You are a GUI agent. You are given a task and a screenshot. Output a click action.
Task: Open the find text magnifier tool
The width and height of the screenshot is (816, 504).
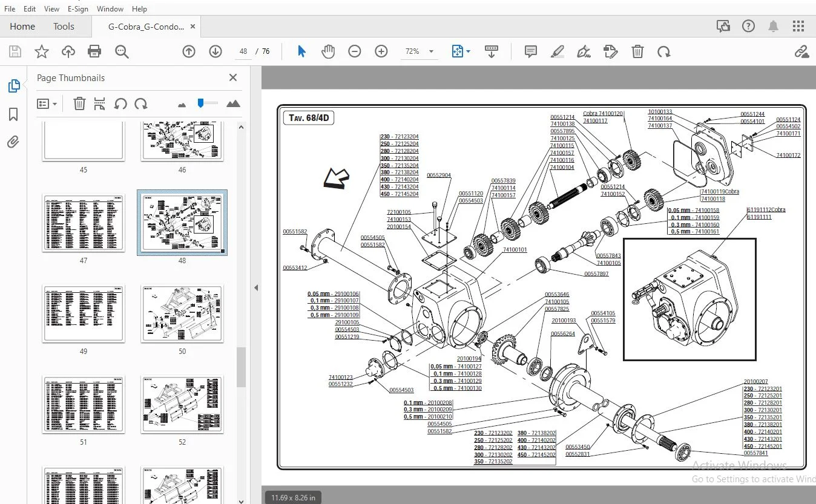point(122,51)
